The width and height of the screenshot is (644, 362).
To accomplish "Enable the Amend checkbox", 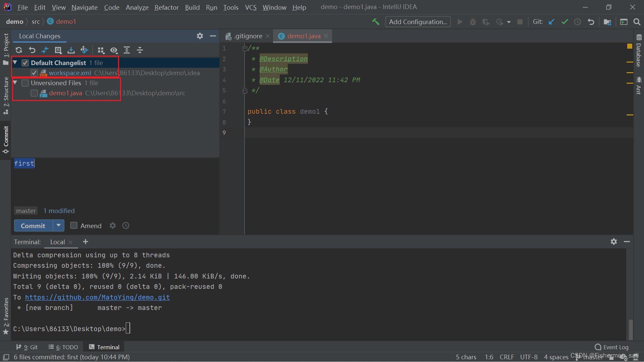I will [x=74, y=225].
